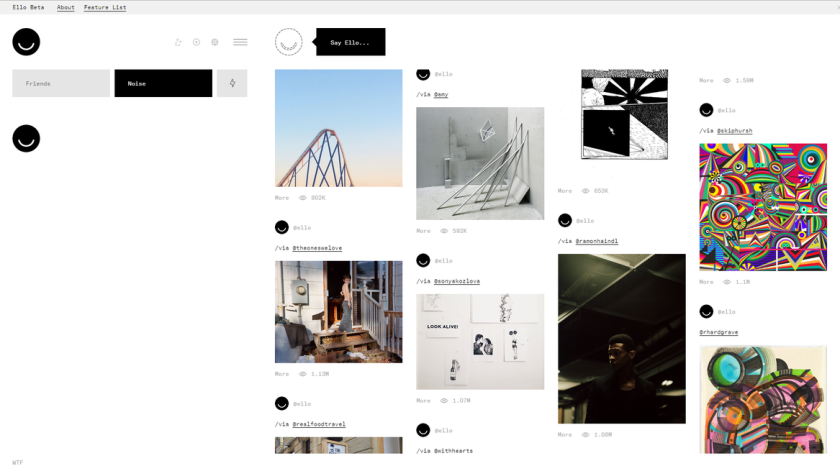Click the Say Ello... post box
This screenshot has height=466, width=840.
(x=350, y=42)
